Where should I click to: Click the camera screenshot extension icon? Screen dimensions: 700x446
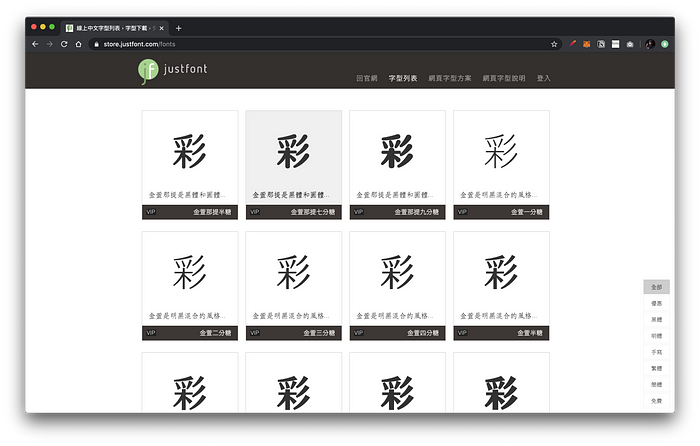tap(630, 44)
